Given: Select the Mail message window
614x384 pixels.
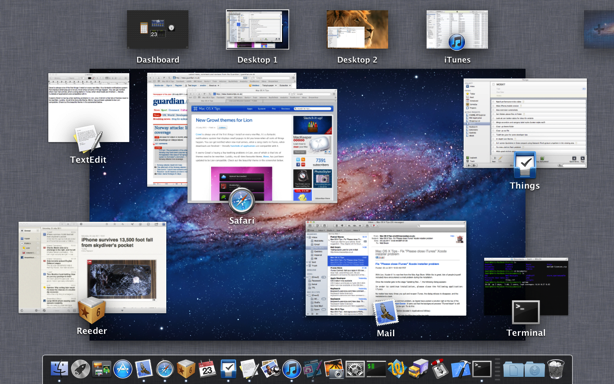Looking at the screenshot, I should point(386,269).
